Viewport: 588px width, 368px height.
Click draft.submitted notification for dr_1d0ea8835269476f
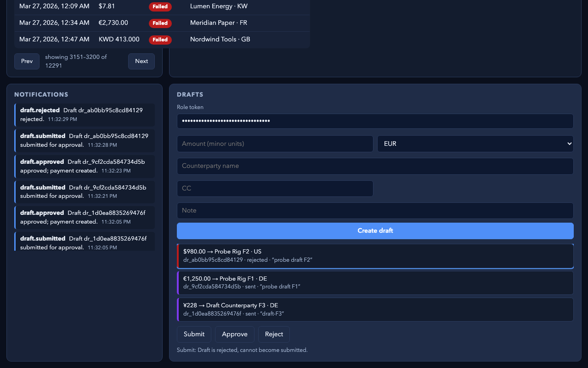click(x=85, y=241)
